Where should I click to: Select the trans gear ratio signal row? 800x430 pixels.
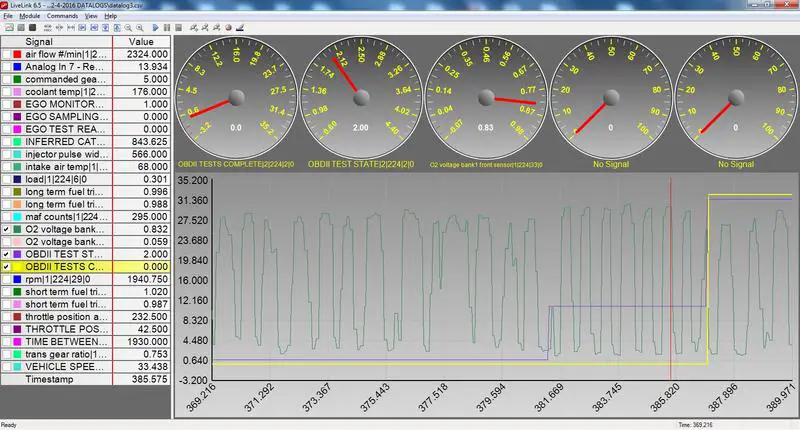(x=86, y=355)
